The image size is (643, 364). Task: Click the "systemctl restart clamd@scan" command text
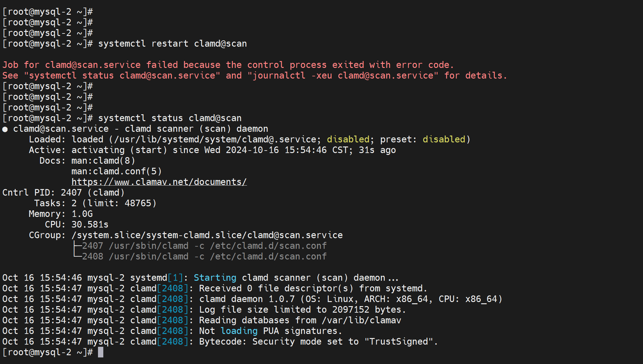point(172,44)
